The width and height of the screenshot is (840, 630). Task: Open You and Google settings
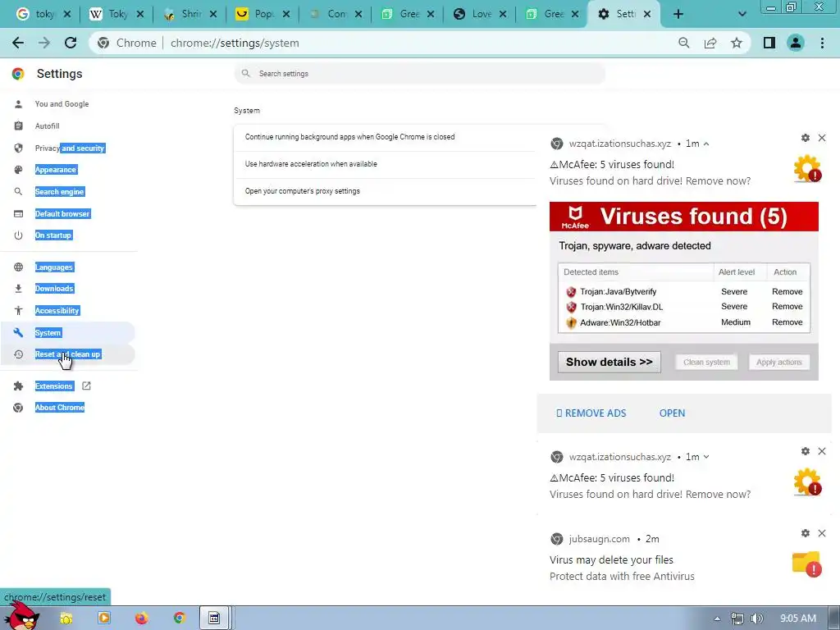point(62,104)
